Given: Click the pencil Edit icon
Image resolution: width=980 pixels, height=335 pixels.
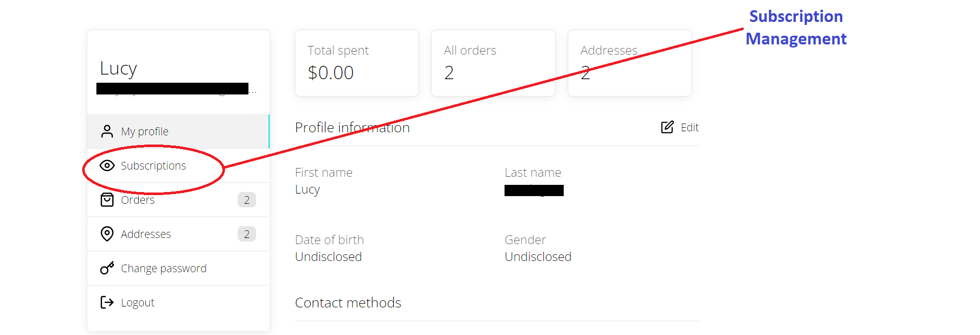Looking at the screenshot, I should (667, 127).
